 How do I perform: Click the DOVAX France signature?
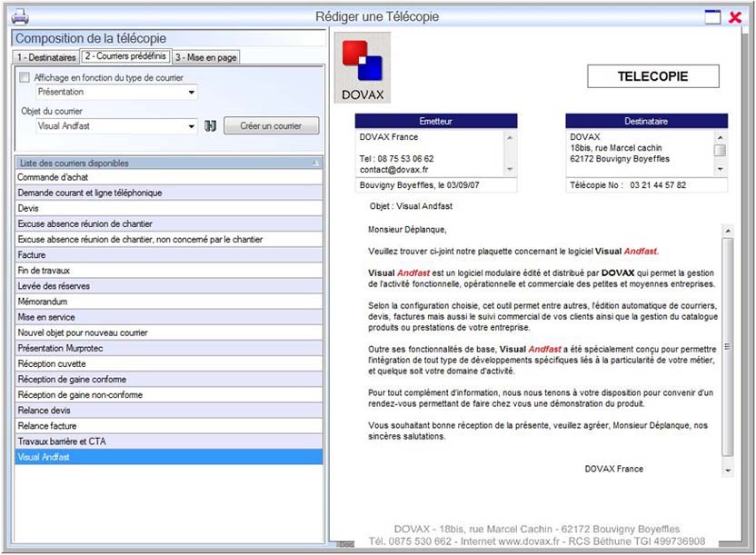tap(613, 469)
